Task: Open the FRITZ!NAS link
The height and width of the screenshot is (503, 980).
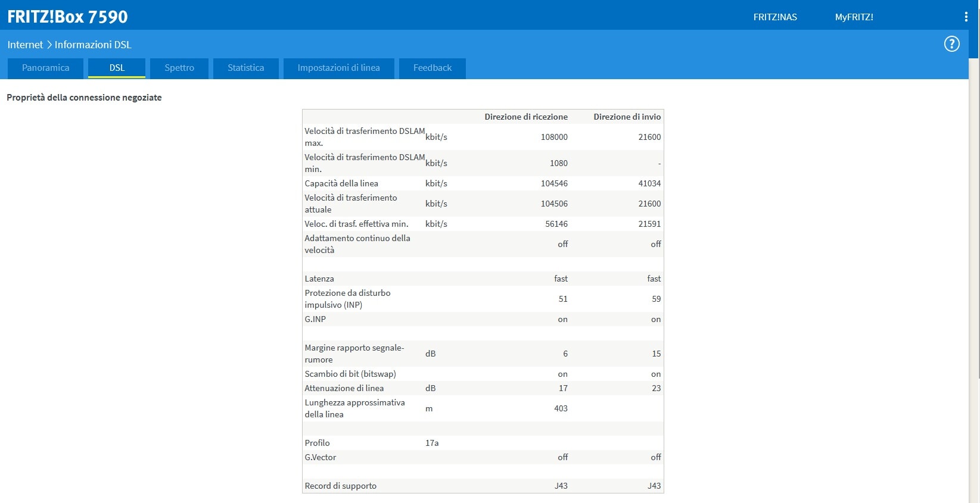Action: (x=775, y=17)
